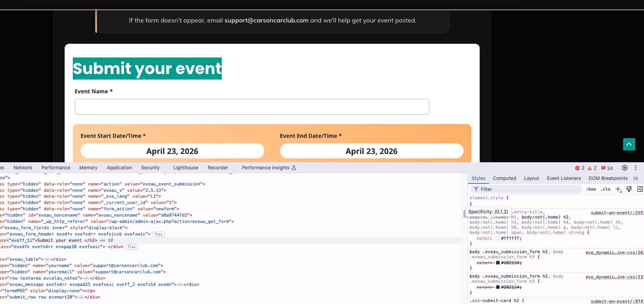Click the Event Name input field
Viewport: 644px width, 304px height.
pyautogui.click(x=252, y=107)
